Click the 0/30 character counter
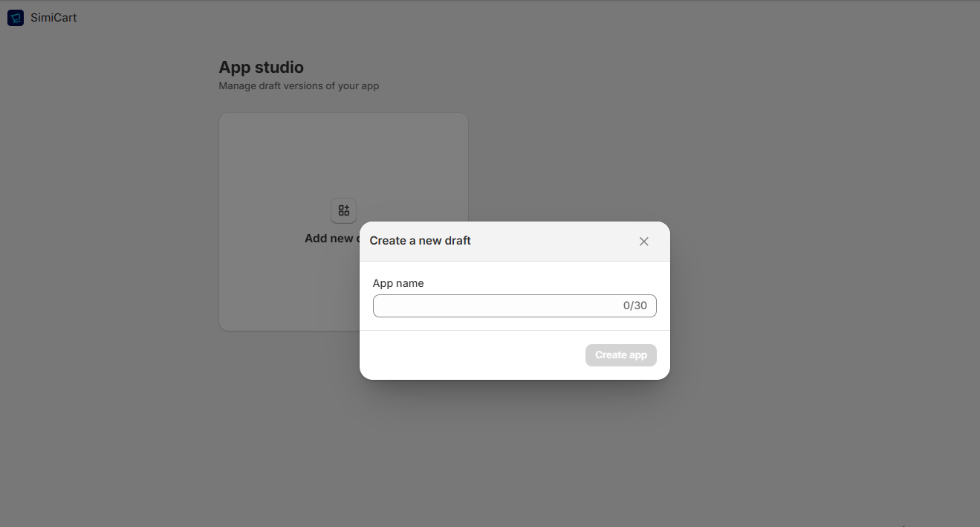Image resolution: width=980 pixels, height=527 pixels. (x=635, y=306)
